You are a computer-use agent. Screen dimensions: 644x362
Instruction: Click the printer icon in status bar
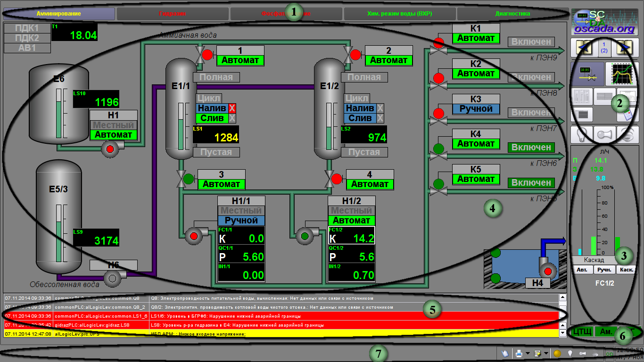pyautogui.click(x=519, y=353)
